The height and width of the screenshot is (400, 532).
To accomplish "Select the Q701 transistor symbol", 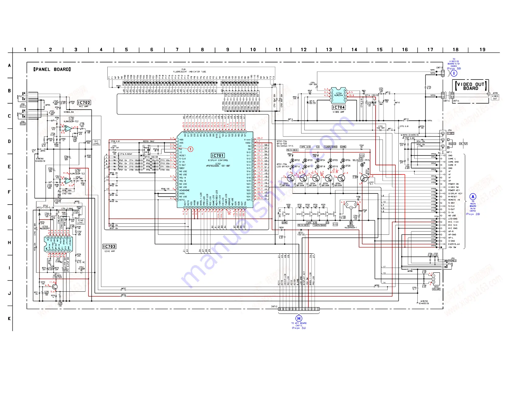I will (x=364, y=179).
